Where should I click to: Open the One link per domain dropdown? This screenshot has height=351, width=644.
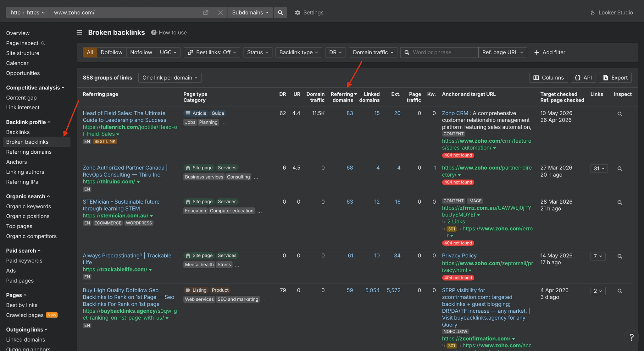[170, 78]
